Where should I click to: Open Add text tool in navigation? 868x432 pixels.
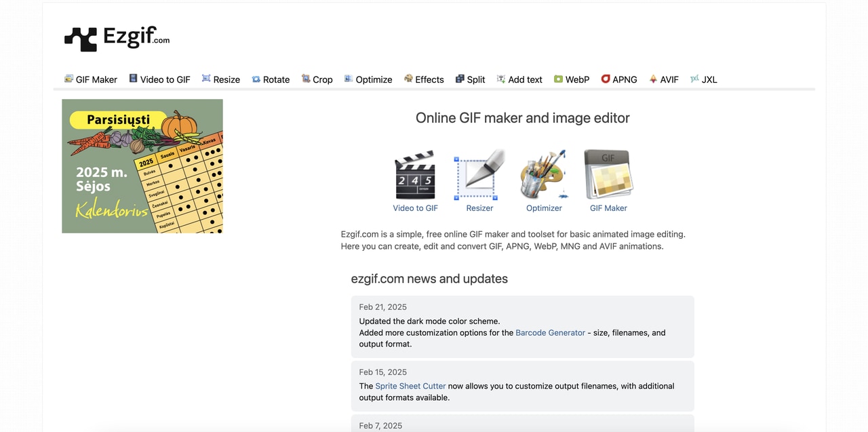click(x=519, y=79)
